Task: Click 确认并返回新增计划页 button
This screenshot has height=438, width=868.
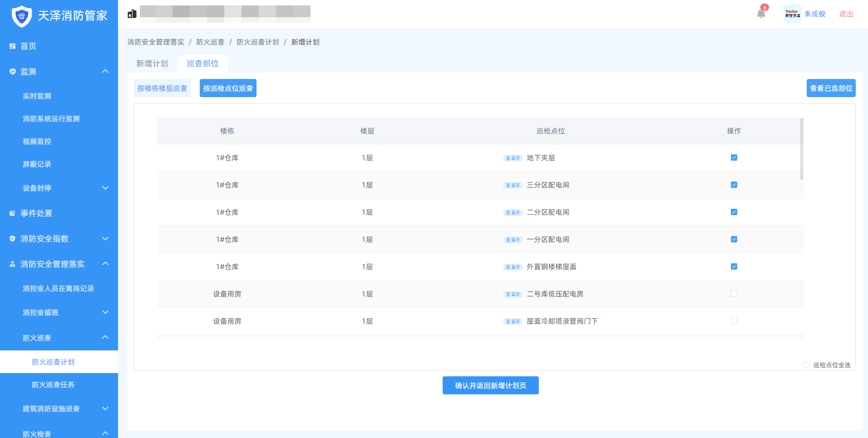Action: [x=490, y=385]
